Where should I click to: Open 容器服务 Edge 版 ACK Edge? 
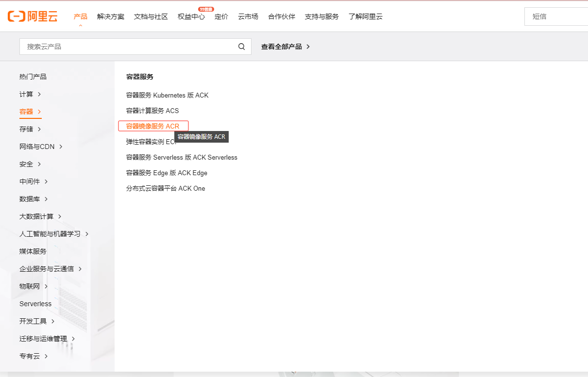167,173
